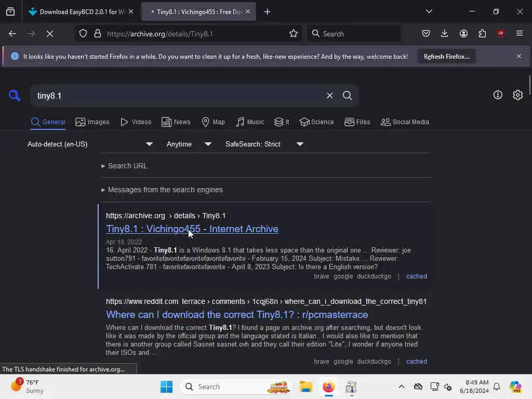The image size is (532, 399).
Task: Open cached copy of reddit result
Action: point(417,362)
